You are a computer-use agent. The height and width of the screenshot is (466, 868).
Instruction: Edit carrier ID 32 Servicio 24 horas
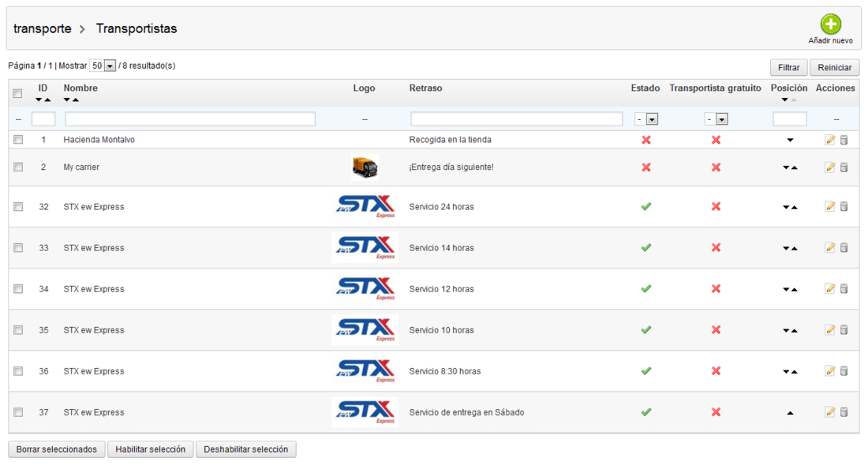click(x=829, y=206)
